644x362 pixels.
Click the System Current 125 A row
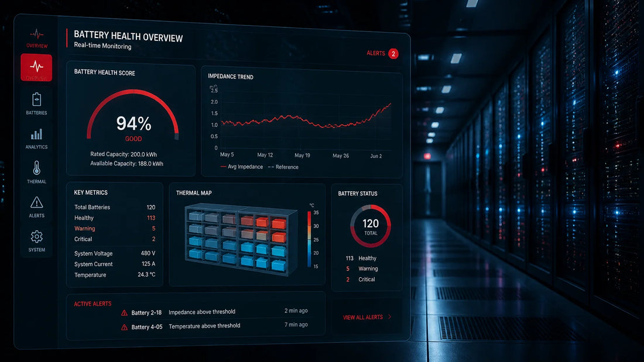pyautogui.click(x=115, y=264)
